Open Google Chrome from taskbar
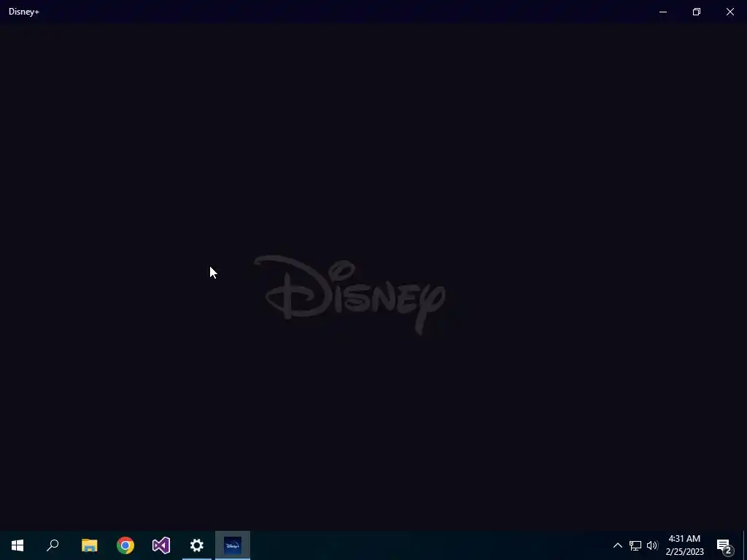 pyautogui.click(x=125, y=545)
